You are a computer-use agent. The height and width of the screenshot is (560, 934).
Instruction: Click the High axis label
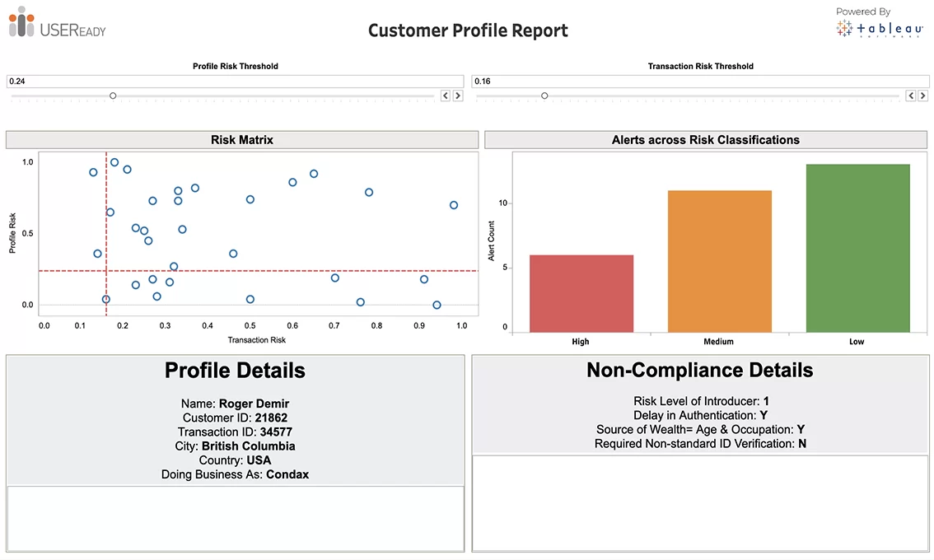(580, 342)
